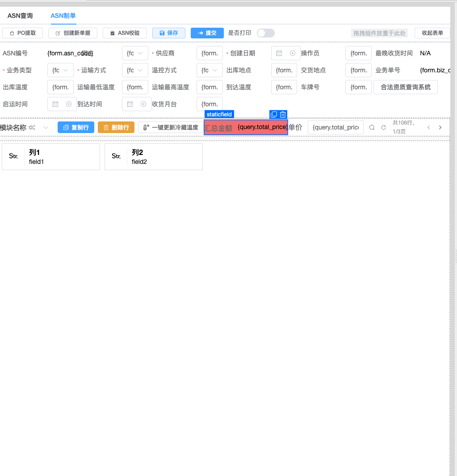457x476 pixels.
Task: Go to previous page with left arrow
Action: point(428,128)
